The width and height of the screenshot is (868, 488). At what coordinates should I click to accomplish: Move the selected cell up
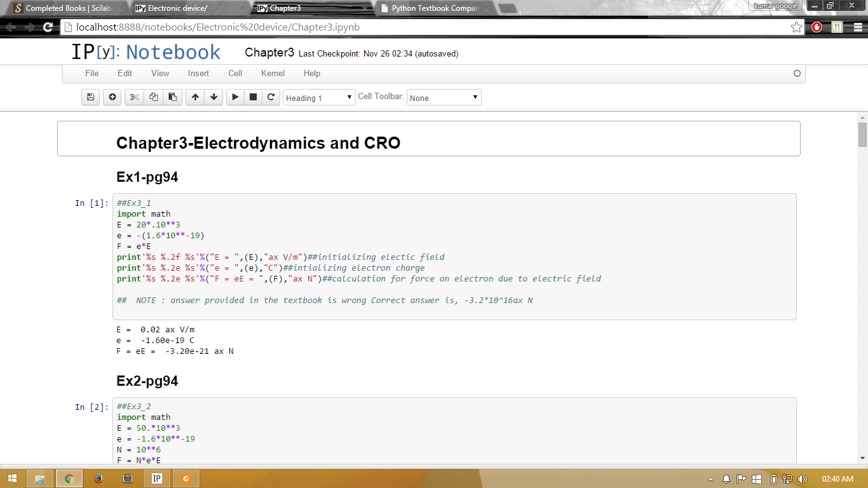click(x=194, y=97)
